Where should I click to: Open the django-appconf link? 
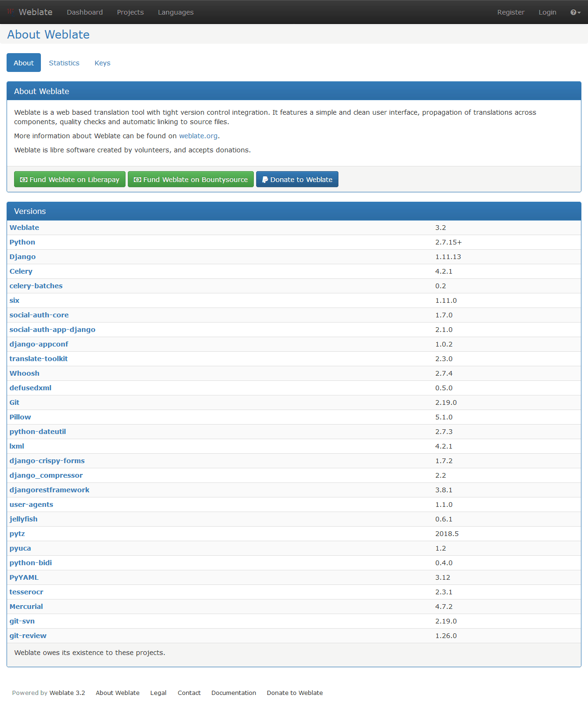pos(39,344)
